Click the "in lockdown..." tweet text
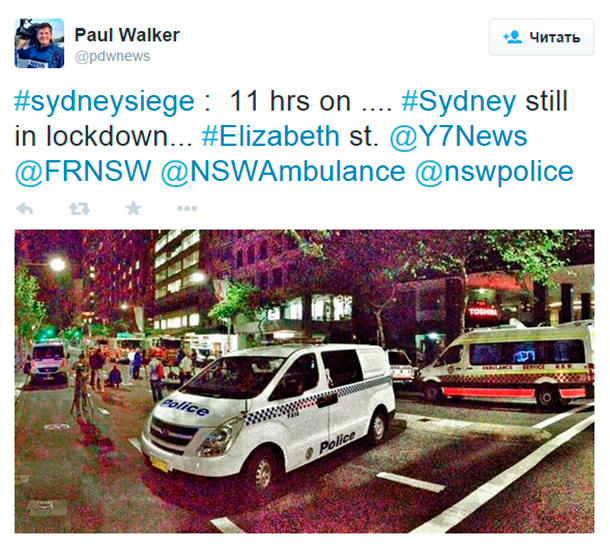The height and width of the screenshot is (550, 610). click(x=103, y=136)
